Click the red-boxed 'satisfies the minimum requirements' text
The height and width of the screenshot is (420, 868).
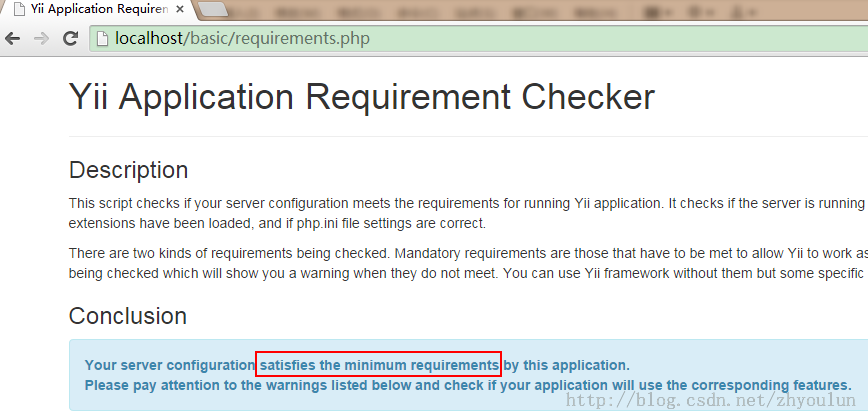tap(378, 365)
